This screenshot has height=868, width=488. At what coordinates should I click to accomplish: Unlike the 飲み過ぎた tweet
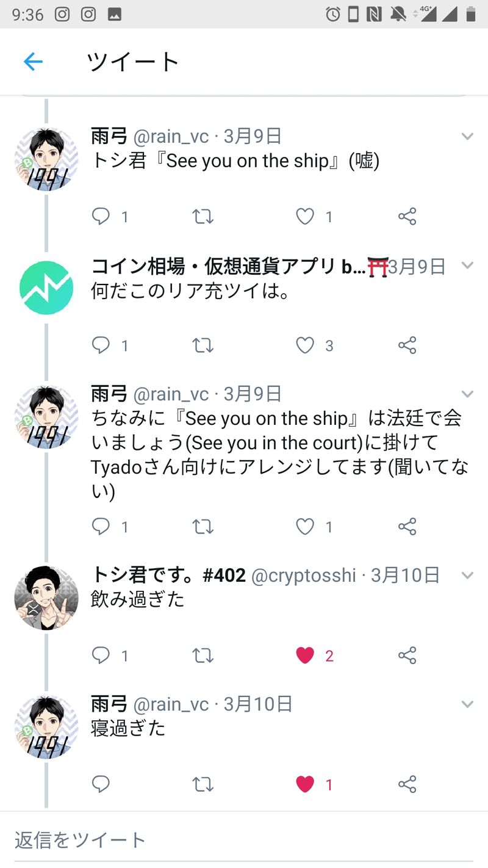[305, 656]
